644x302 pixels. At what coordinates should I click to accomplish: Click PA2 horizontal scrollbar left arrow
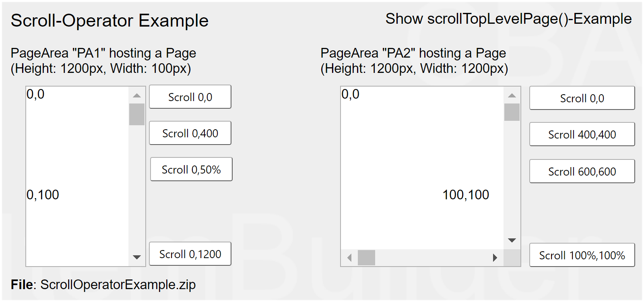(349, 258)
